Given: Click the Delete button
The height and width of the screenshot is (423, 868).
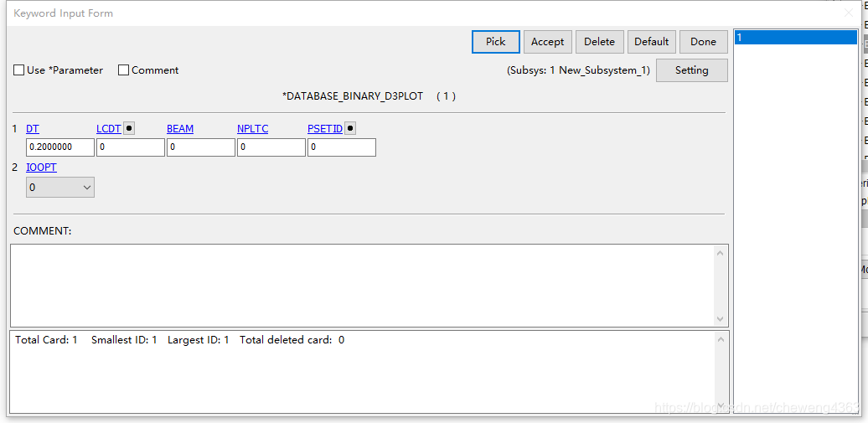Looking at the screenshot, I should pos(600,42).
